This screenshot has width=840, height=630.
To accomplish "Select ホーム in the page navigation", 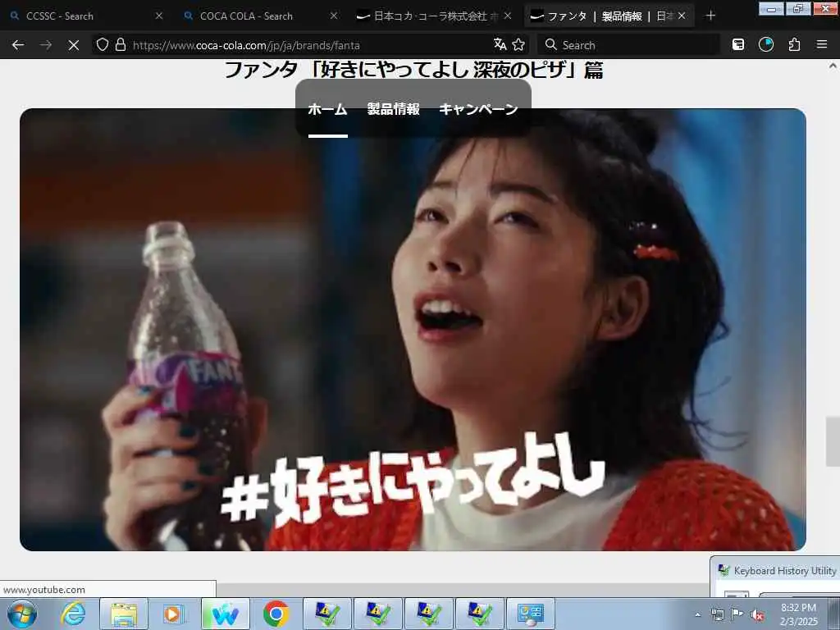I will point(328,109).
